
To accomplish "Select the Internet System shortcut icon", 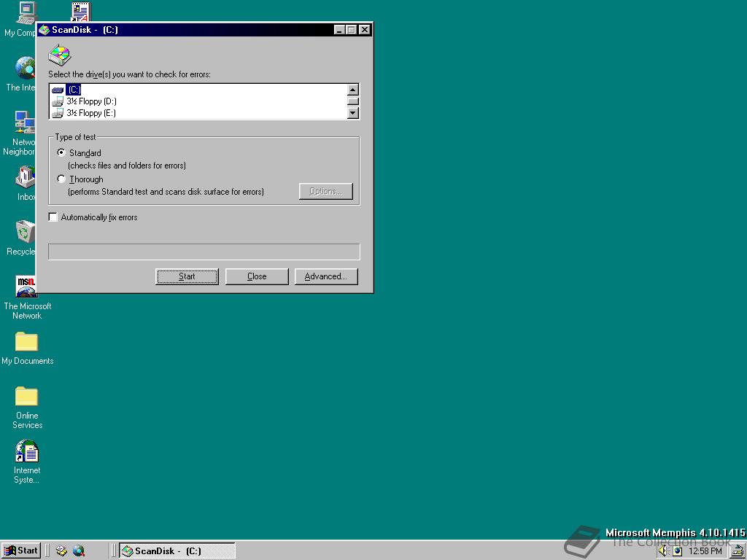I will 27,451.
